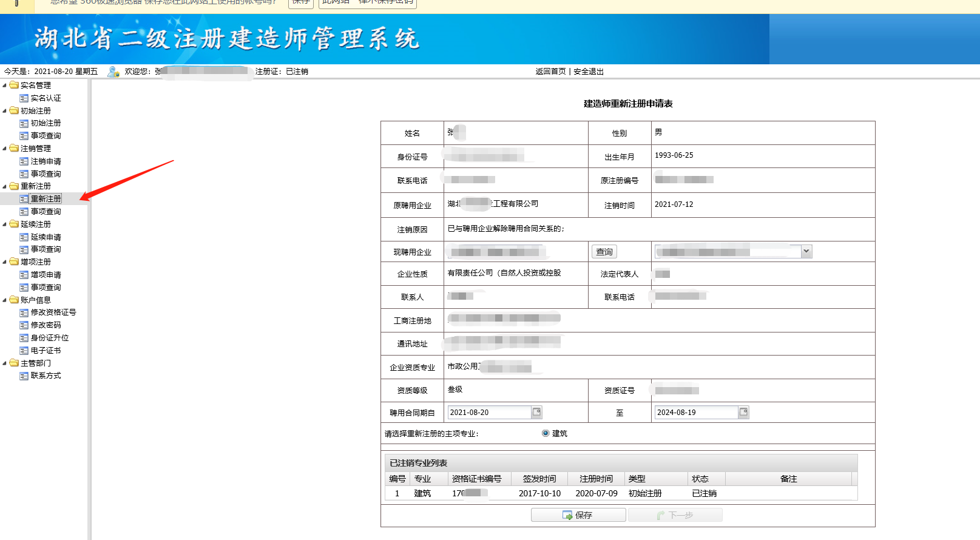
Task: Click 2017-10-10 issue date cell
Action: click(x=539, y=493)
